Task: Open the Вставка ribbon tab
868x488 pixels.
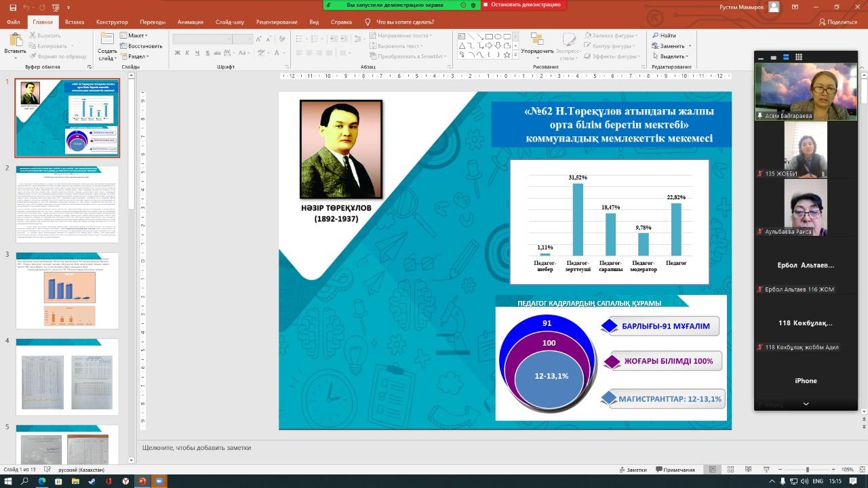Action: point(75,22)
